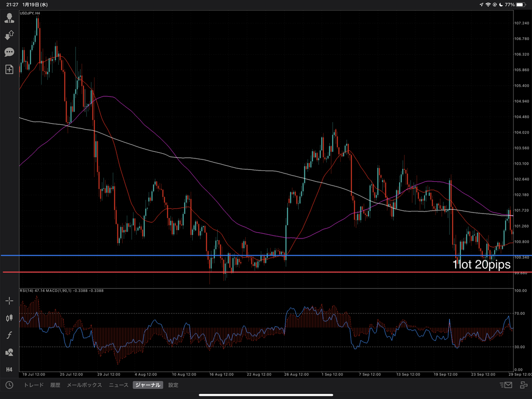This screenshot has width=532, height=399.
Task: Tap the 104.020 price scale label
Action: [x=522, y=132]
